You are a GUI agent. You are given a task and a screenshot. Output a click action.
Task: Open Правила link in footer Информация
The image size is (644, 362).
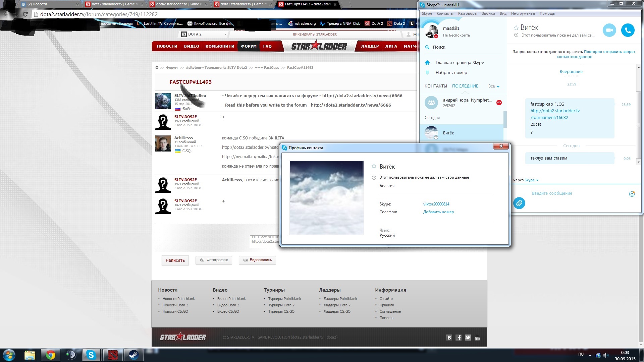tap(387, 305)
